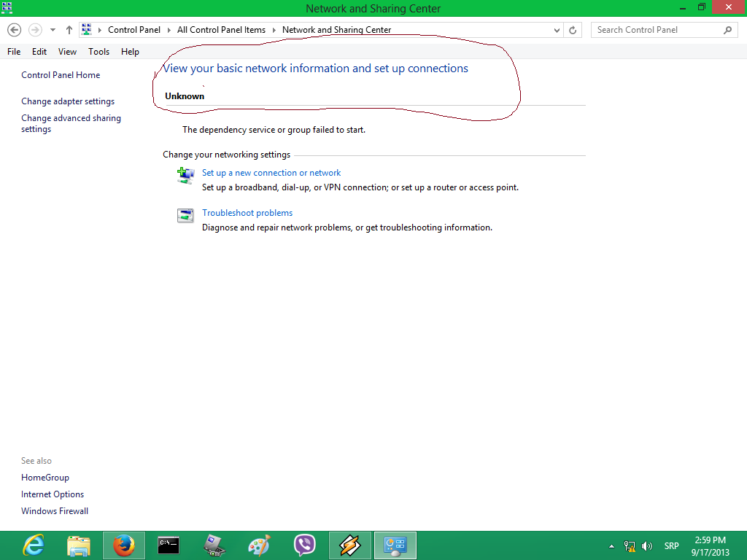Open the Tools menu
747x560 pixels.
pyautogui.click(x=98, y=52)
